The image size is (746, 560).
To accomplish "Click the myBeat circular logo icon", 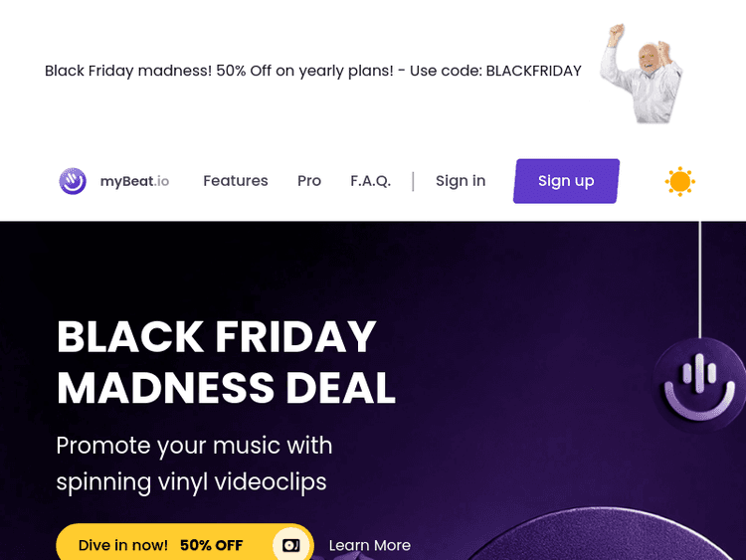I will (73, 181).
